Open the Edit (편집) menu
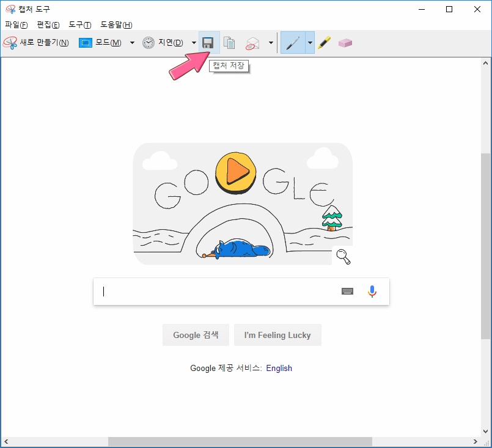This screenshot has width=492, height=448. point(48,25)
